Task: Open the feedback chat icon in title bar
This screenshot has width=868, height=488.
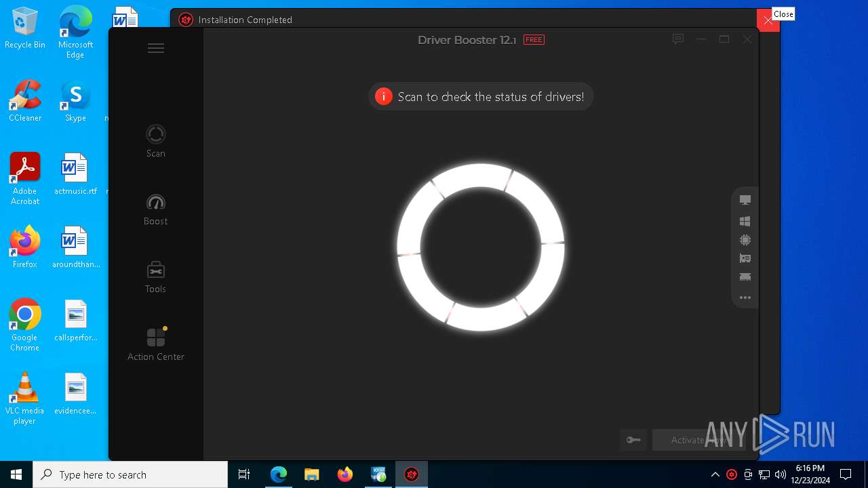Action: (x=677, y=39)
